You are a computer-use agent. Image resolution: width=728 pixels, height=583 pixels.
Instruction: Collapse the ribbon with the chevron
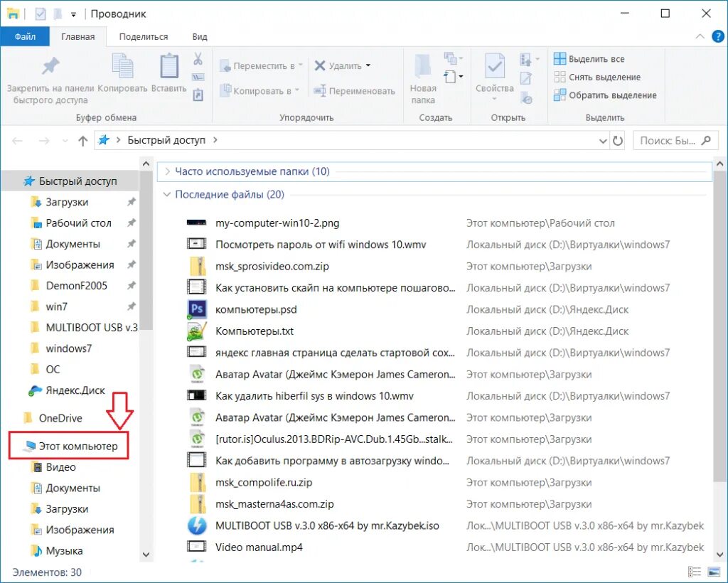click(x=700, y=36)
